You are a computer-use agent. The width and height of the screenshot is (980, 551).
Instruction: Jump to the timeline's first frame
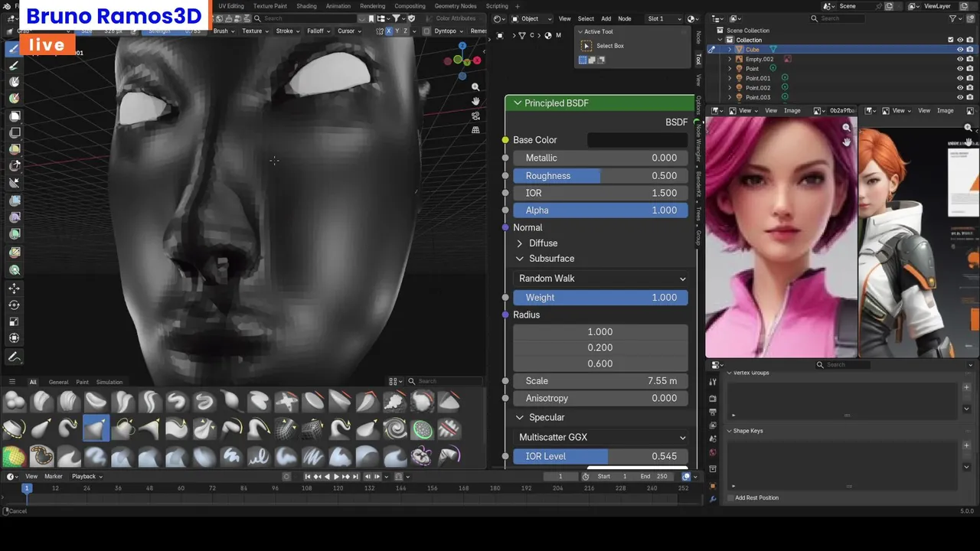tap(308, 477)
